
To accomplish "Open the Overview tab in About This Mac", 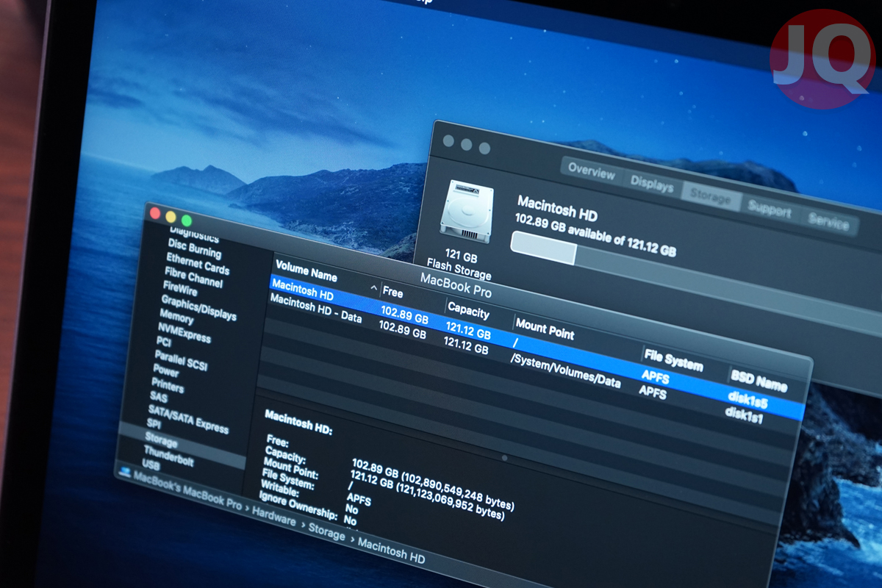I will coord(591,172).
